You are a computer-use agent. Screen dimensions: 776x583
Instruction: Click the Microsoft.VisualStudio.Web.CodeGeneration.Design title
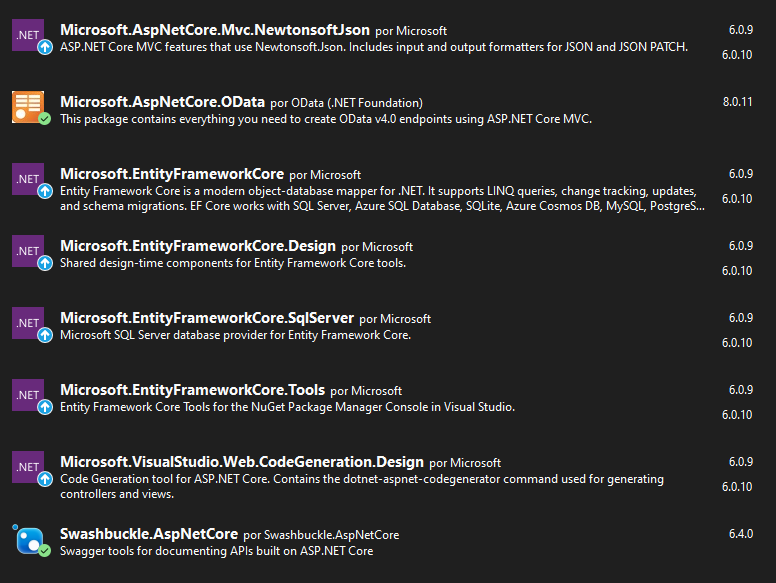(242, 462)
